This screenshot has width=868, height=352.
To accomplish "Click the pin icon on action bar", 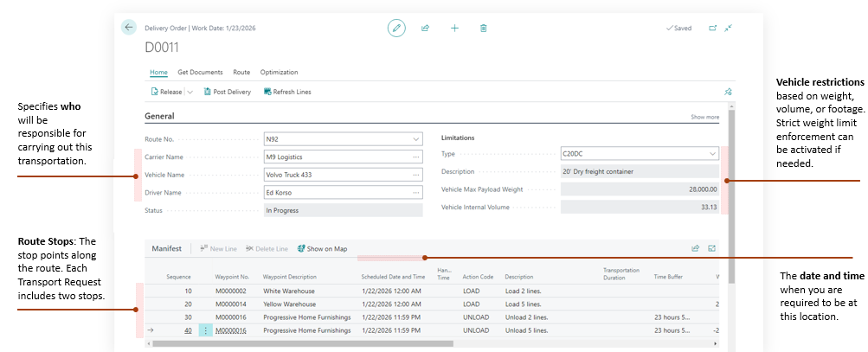I will coord(728,92).
